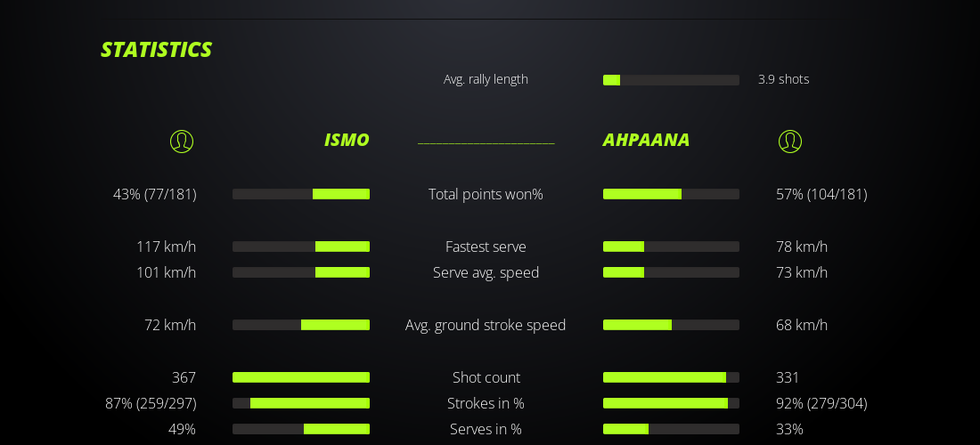Click the Serves in % label
Viewport: 980px width, 445px height.
486,429
